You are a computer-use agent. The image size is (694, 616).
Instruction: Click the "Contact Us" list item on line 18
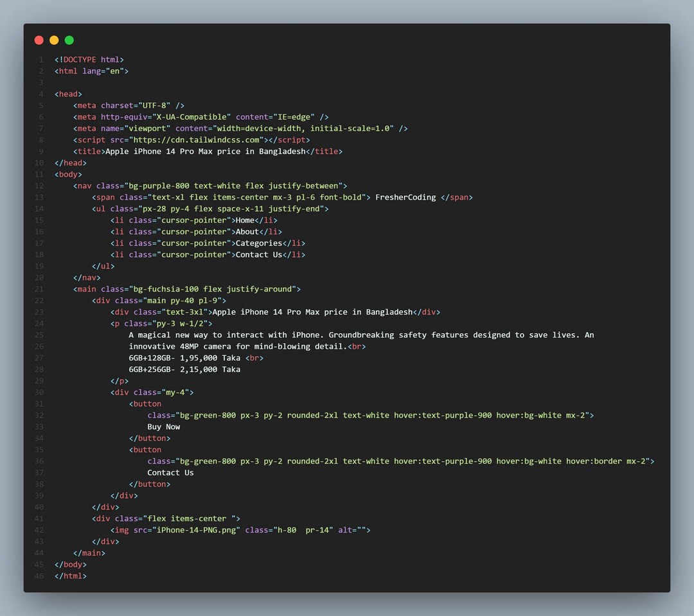tap(258, 255)
